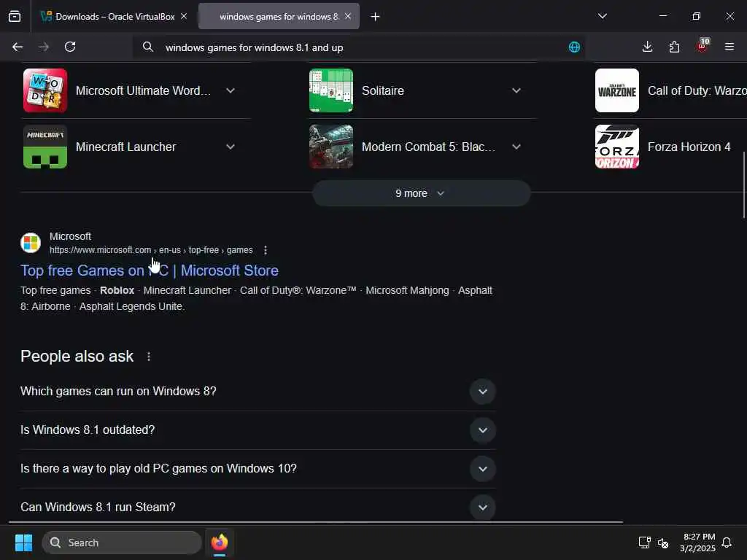Expand the Minecraft Launcher entry
This screenshot has width=747, height=560.
231,147
